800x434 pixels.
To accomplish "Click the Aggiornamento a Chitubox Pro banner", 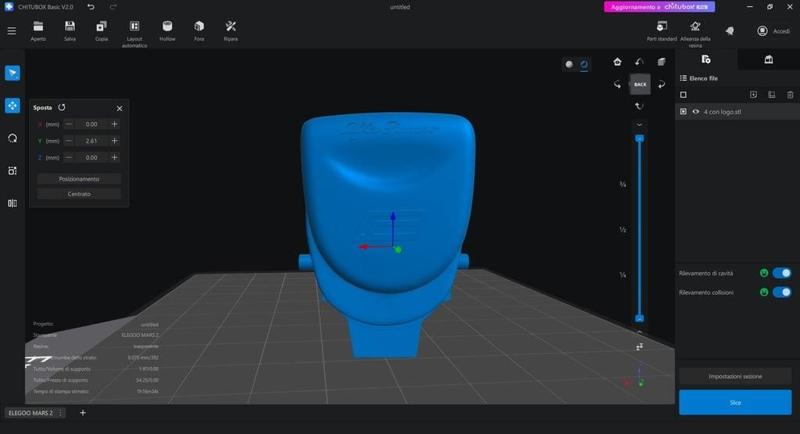I will tap(659, 7).
